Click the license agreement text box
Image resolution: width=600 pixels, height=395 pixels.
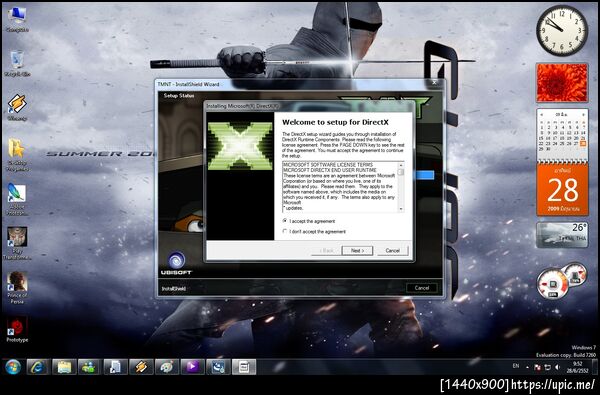343,186
